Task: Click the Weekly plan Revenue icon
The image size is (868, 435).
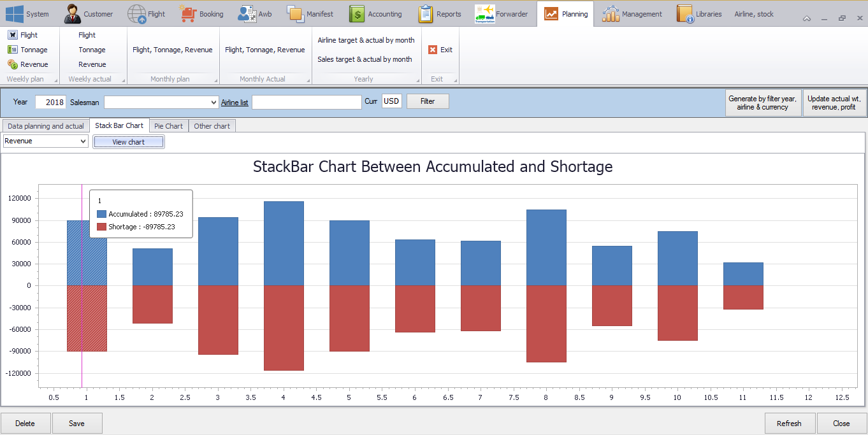Action: 13,64
